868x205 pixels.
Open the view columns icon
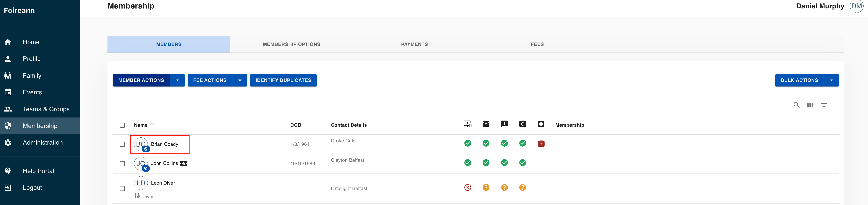pos(810,105)
